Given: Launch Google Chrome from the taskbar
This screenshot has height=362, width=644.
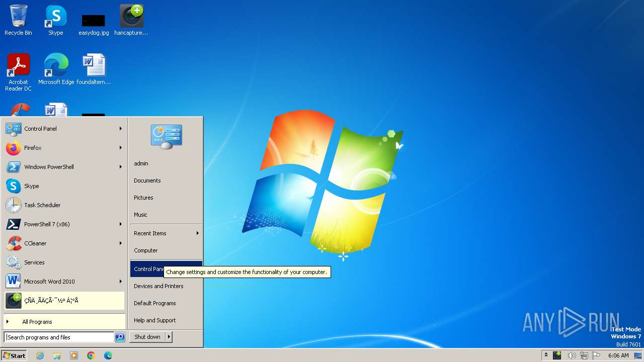Looking at the screenshot, I should (91, 355).
